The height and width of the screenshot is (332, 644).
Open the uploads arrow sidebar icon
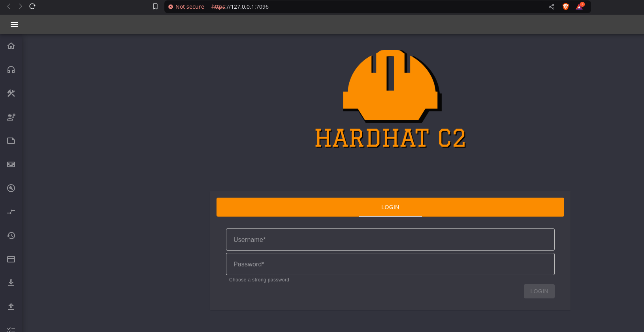pyautogui.click(x=11, y=307)
